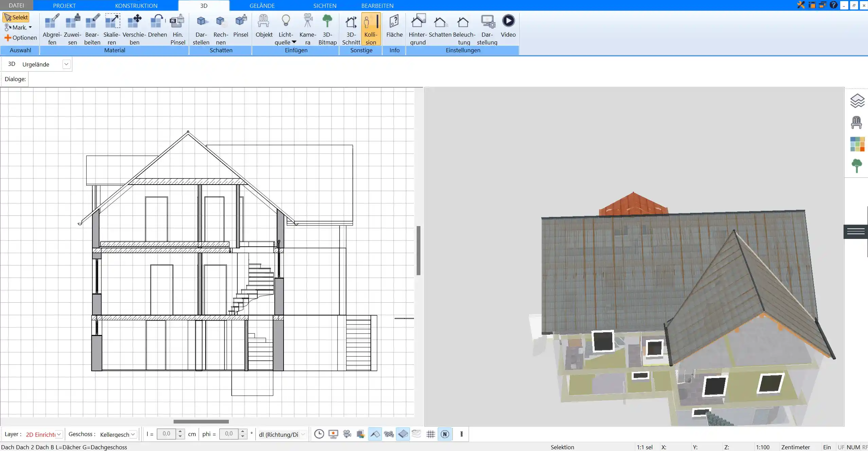The height and width of the screenshot is (451, 868).
Task: Click the North indicator toggle button
Action: tap(445, 434)
